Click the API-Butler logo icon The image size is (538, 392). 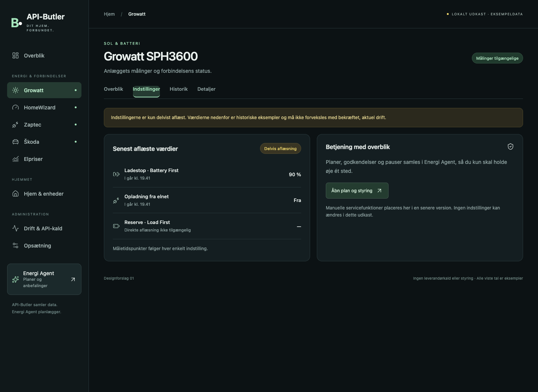[x=17, y=23]
